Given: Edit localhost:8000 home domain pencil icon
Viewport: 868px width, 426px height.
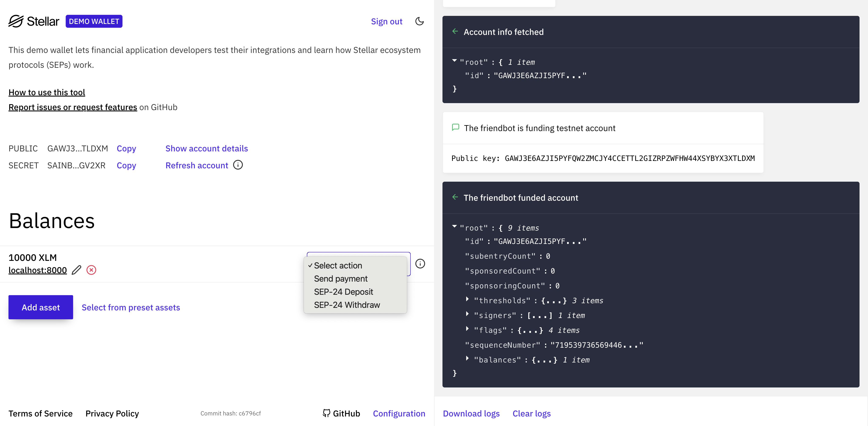Looking at the screenshot, I should tap(77, 270).
